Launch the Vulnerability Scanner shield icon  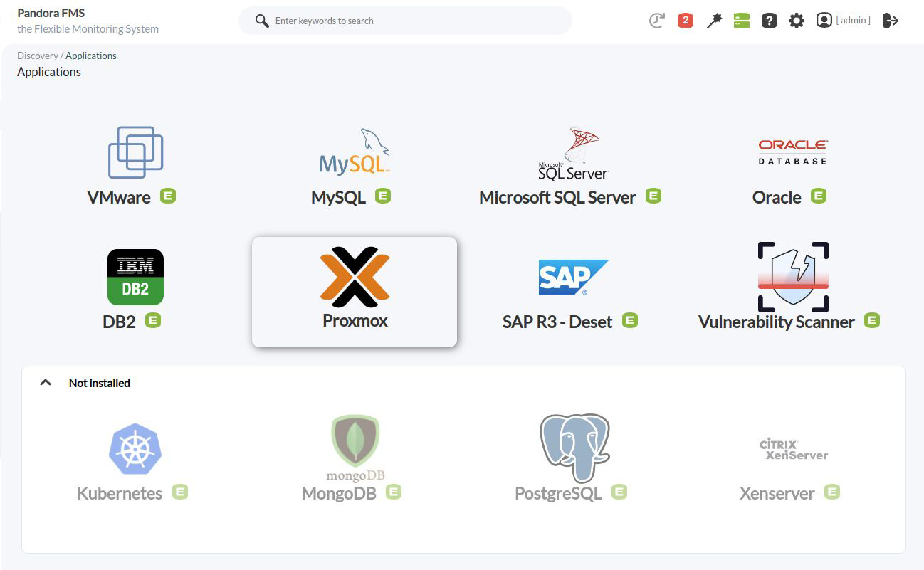792,277
